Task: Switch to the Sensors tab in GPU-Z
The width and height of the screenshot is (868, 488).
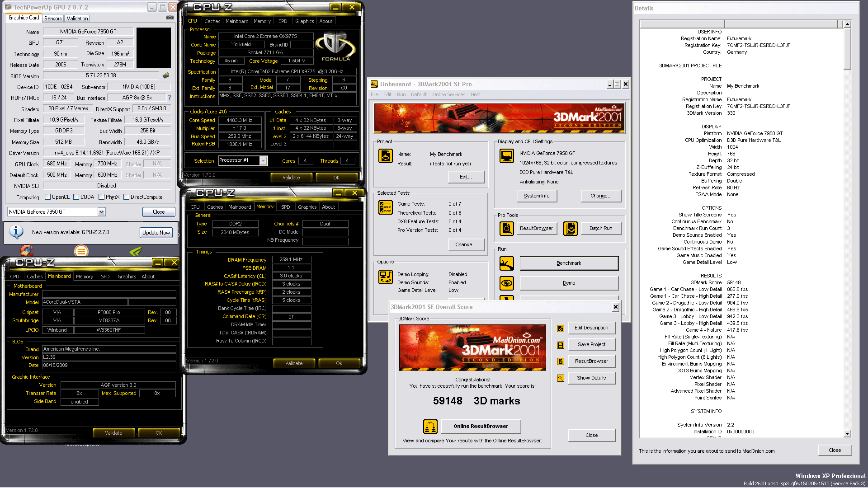Action: 53,19
